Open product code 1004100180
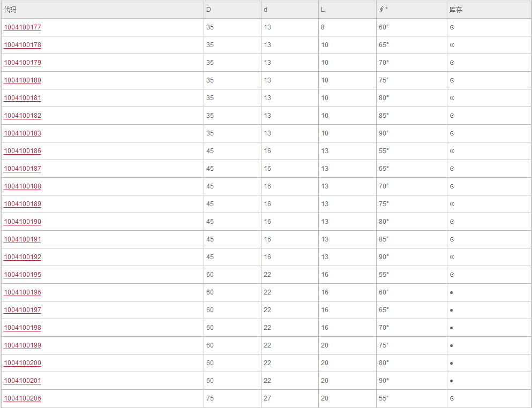532x408 pixels. click(23, 80)
